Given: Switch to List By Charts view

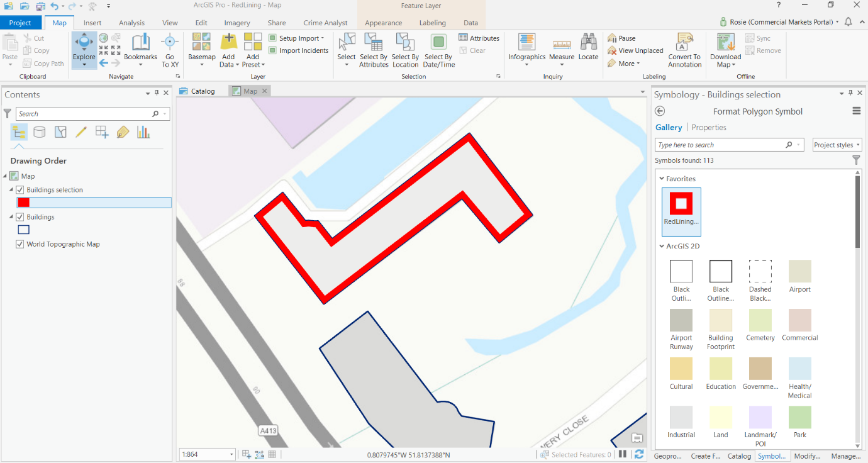Looking at the screenshot, I should (x=143, y=132).
